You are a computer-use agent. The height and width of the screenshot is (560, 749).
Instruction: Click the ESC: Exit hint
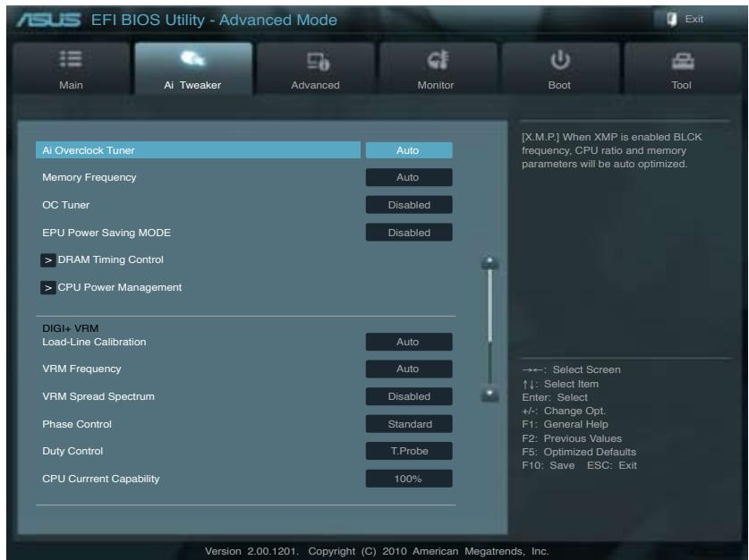[x=612, y=465]
